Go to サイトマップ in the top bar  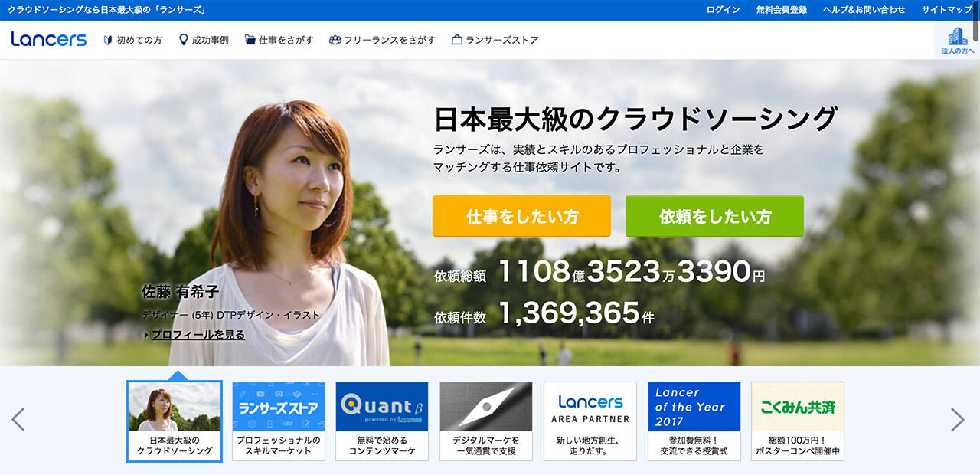tap(946, 10)
